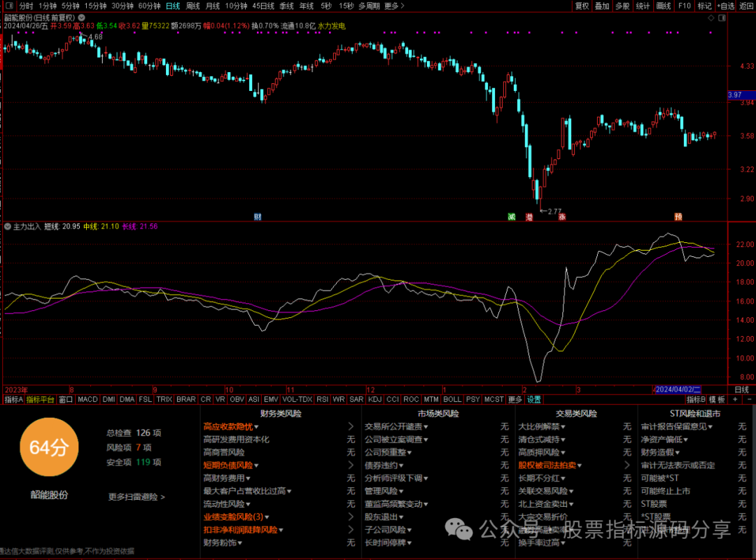Viewport: 756px width, 560px height.
Task: Open the 审计报告保留意见 dropdown
Action: [x=676, y=426]
